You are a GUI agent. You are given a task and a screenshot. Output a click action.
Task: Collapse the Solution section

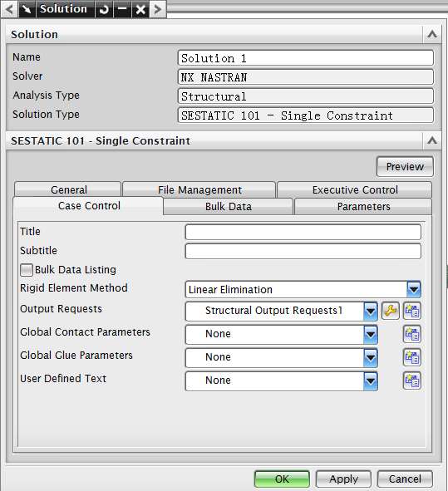point(432,34)
